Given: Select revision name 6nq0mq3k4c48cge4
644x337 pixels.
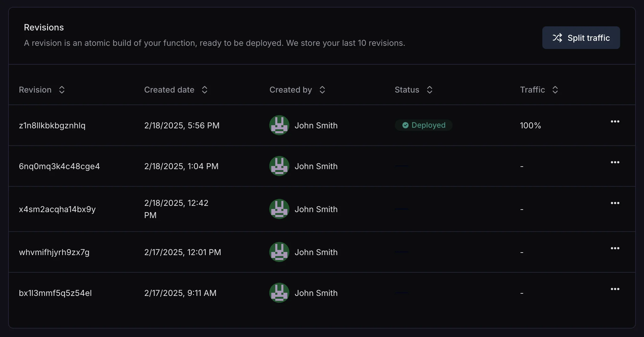Looking at the screenshot, I should pos(59,166).
